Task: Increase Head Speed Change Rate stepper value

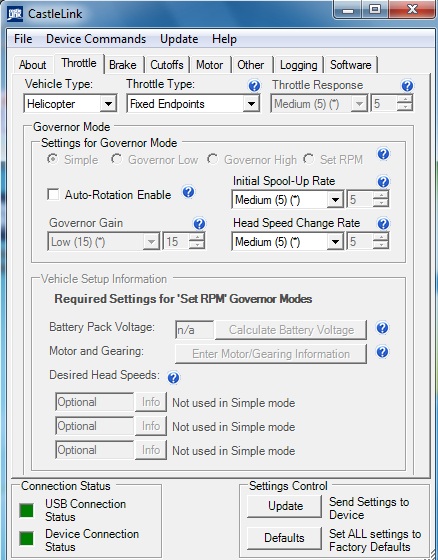Action: 381,238
